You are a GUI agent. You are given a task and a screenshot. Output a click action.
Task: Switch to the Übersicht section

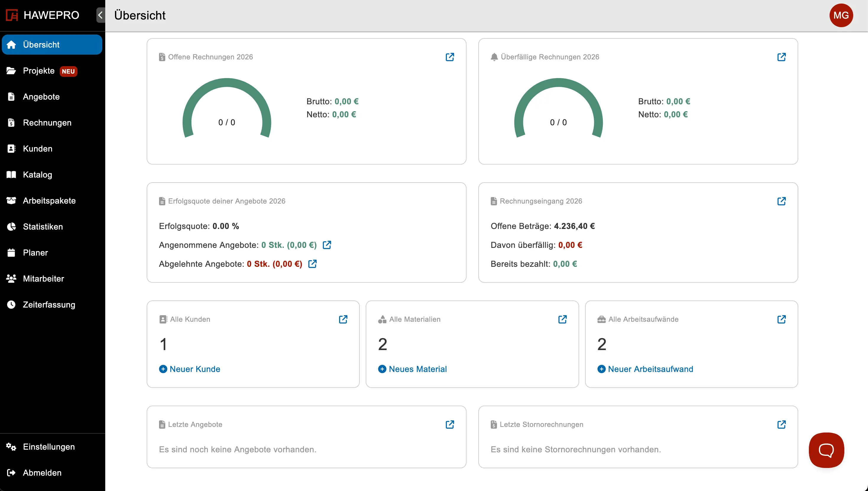(41, 44)
